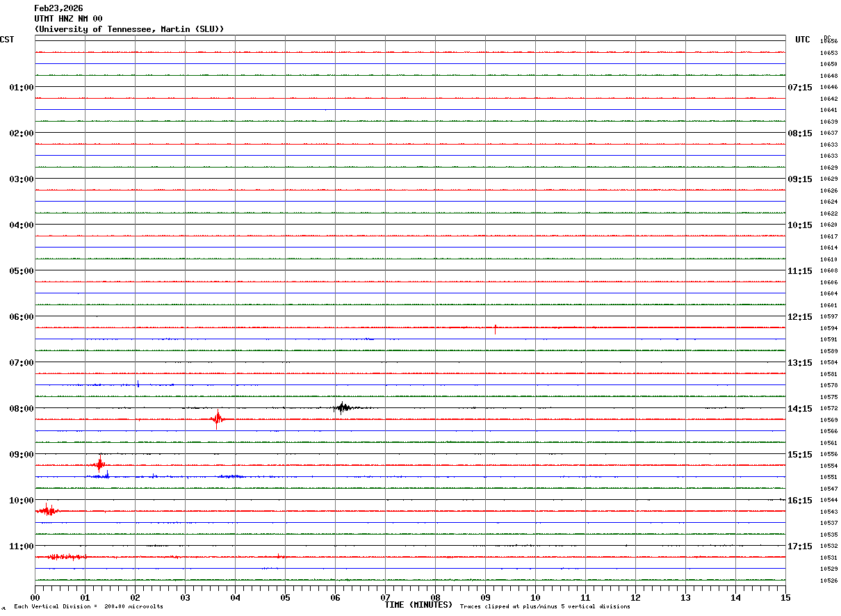
Task: Click the 17:15 UTC time label
Action: click(800, 546)
